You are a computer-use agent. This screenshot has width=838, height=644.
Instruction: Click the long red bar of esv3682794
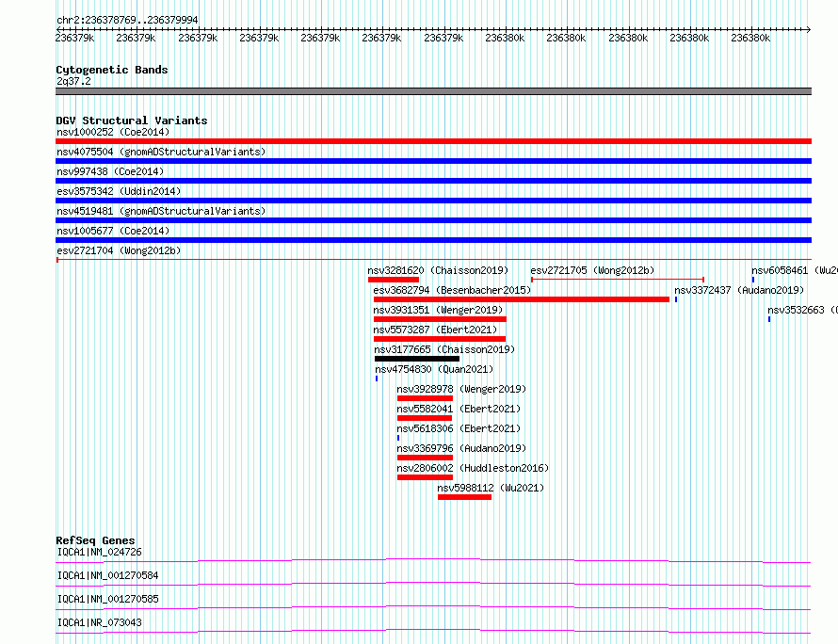522,299
